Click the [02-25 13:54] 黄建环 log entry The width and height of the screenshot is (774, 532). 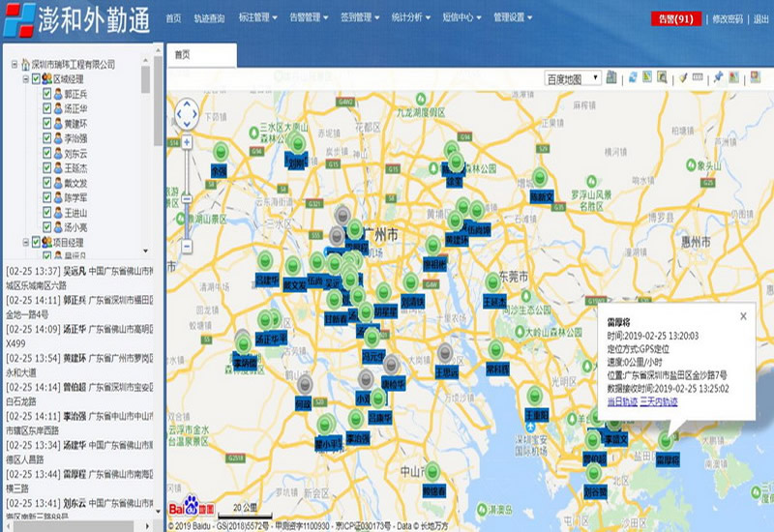point(79,366)
